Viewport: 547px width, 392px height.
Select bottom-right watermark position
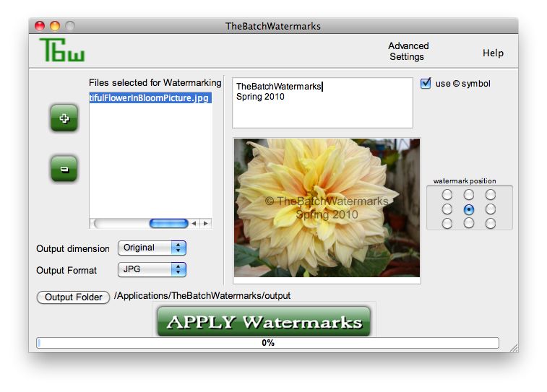[491, 224]
